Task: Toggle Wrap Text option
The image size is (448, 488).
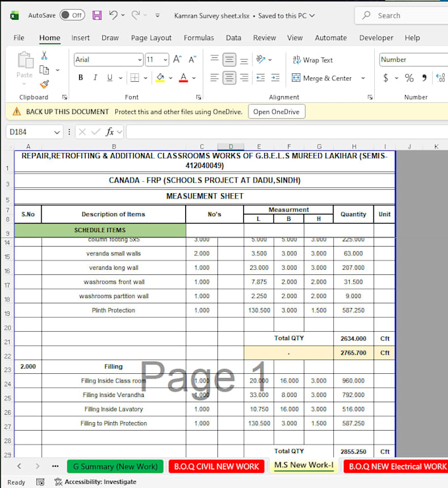Action: (313, 60)
